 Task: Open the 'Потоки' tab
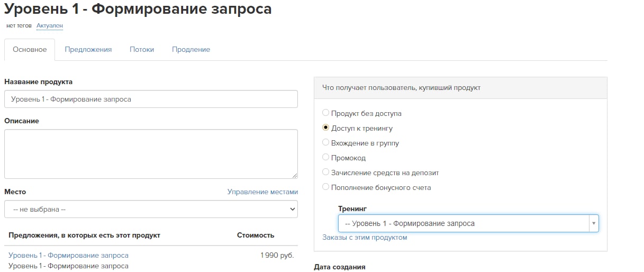point(142,49)
